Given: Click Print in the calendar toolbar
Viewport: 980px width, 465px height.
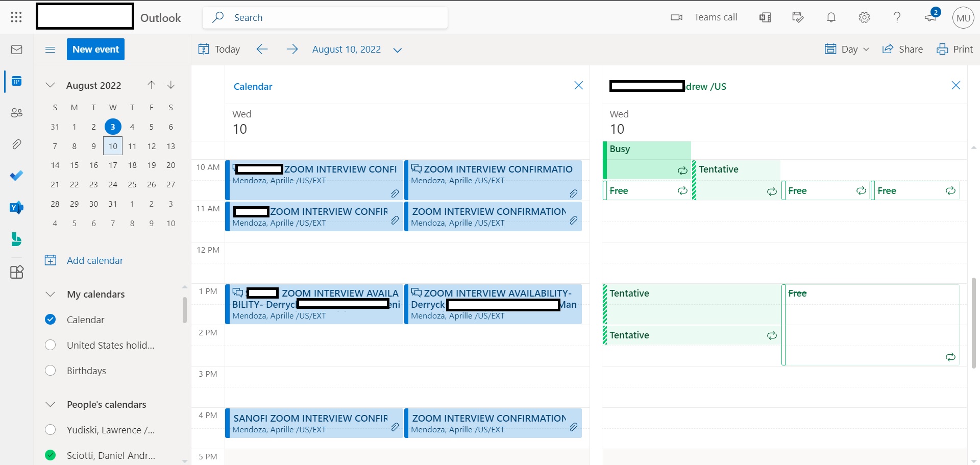Looking at the screenshot, I should point(954,49).
